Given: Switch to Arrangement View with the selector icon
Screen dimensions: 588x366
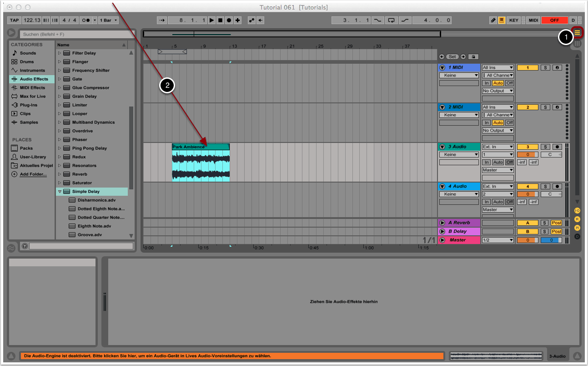Looking at the screenshot, I should 578,32.
